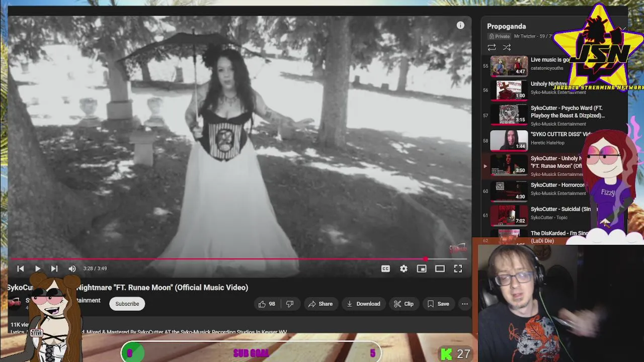Open the Heretic HateHop channel name
This screenshot has width=644, height=362.
coord(547,143)
